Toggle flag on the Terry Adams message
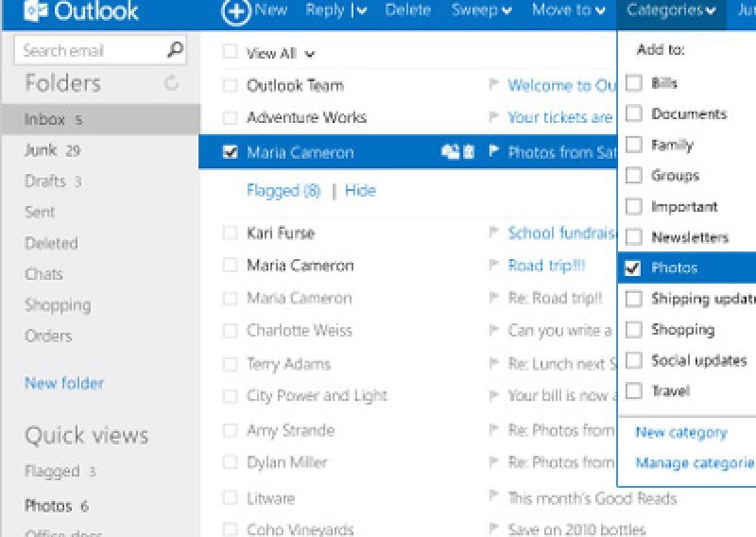Viewport: 756px width, 537px height. [x=493, y=363]
